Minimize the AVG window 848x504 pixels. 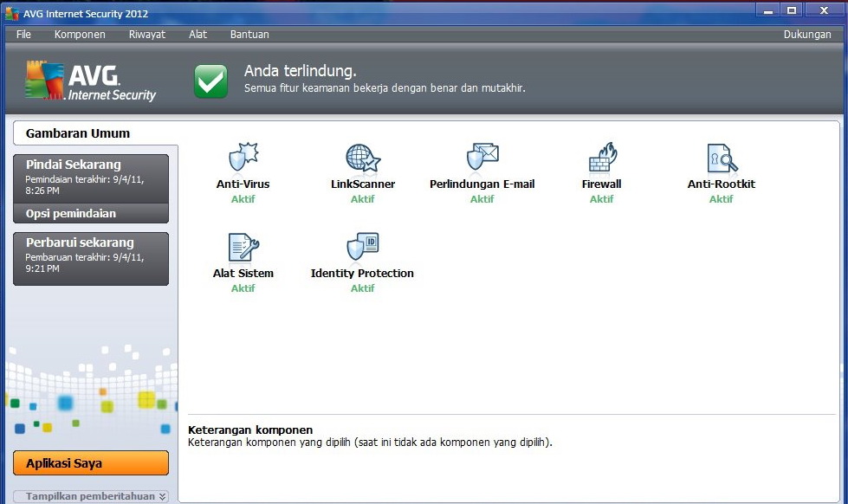(768, 10)
